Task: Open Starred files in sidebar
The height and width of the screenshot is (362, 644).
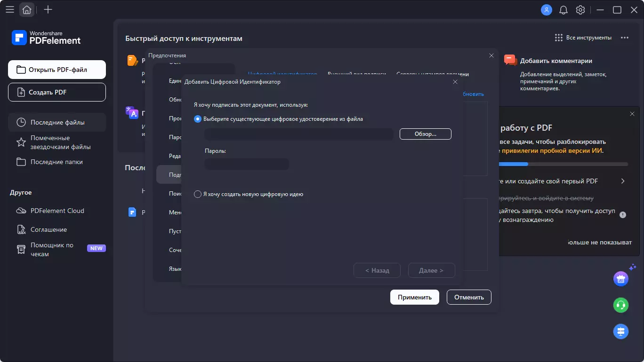Action: tap(57, 142)
